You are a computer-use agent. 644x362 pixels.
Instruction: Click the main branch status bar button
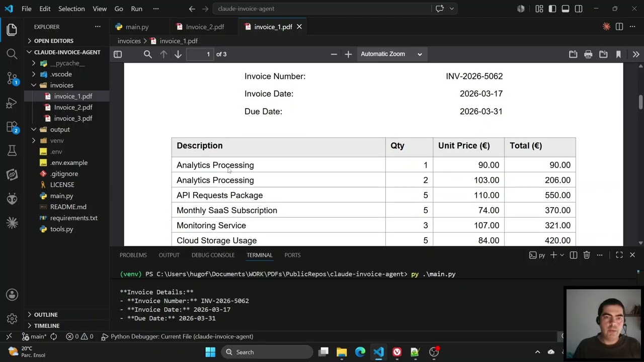[35, 336]
